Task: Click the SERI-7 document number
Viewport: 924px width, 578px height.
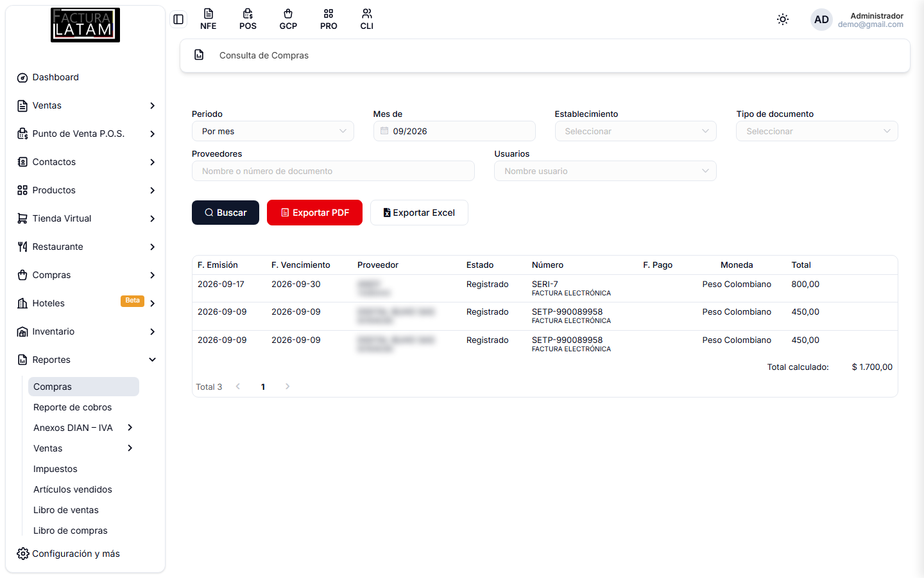Action: pyautogui.click(x=545, y=284)
